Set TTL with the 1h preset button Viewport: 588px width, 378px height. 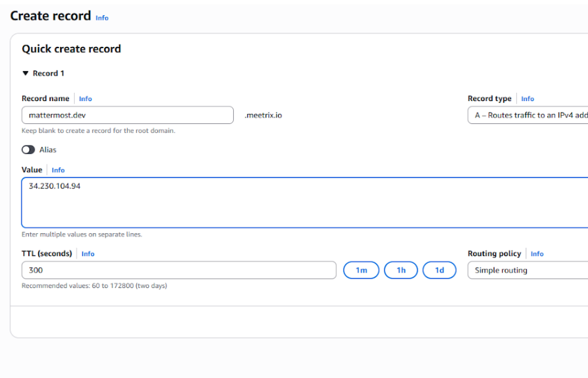coord(401,270)
